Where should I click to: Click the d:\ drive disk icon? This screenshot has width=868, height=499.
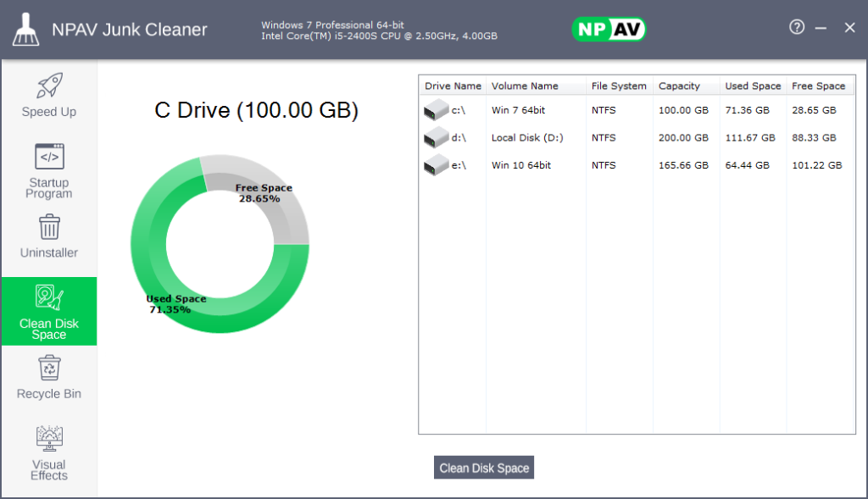click(x=437, y=137)
